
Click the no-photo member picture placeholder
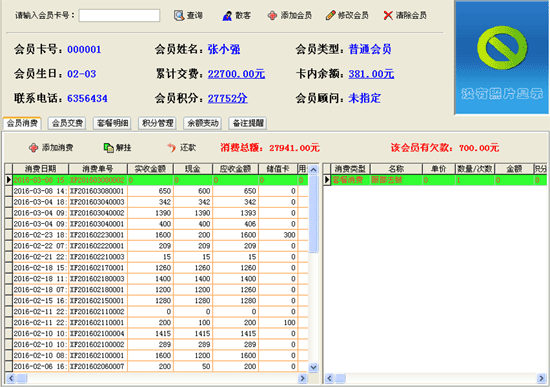point(502,57)
